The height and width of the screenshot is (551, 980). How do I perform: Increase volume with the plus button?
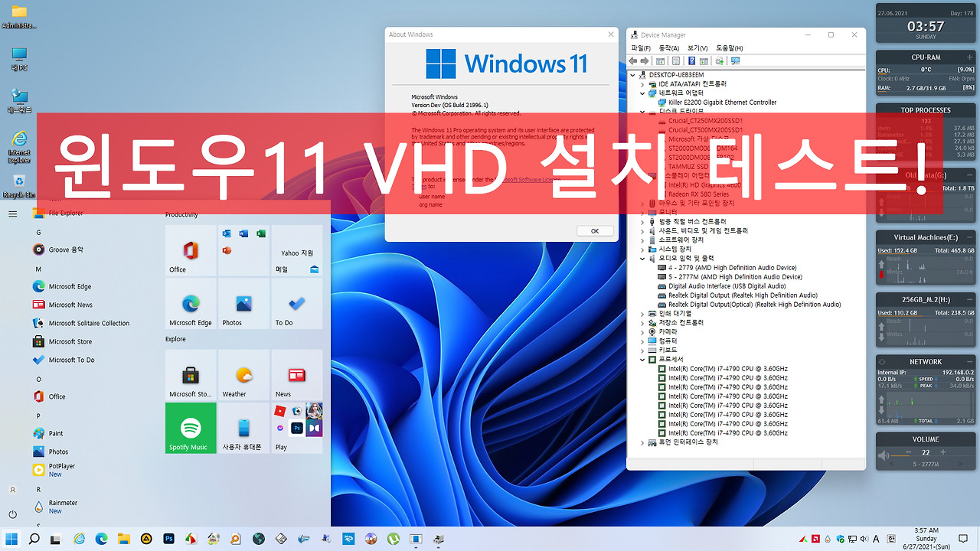[943, 452]
